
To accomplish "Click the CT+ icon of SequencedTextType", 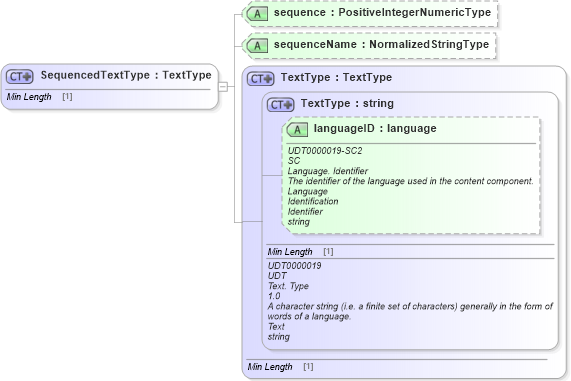I will pos(20,76).
